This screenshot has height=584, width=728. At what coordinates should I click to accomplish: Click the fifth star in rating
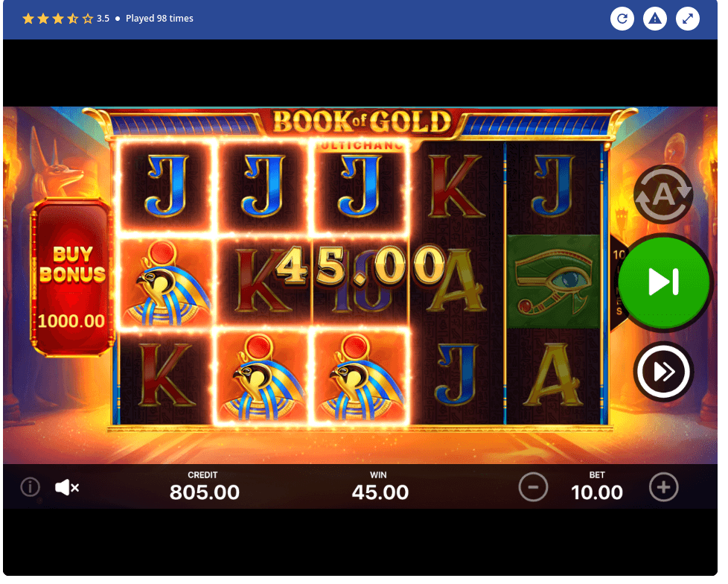pyautogui.click(x=88, y=19)
